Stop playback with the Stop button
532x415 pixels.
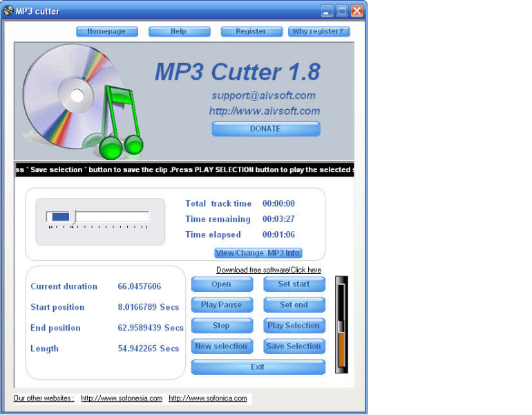[222, 325]
